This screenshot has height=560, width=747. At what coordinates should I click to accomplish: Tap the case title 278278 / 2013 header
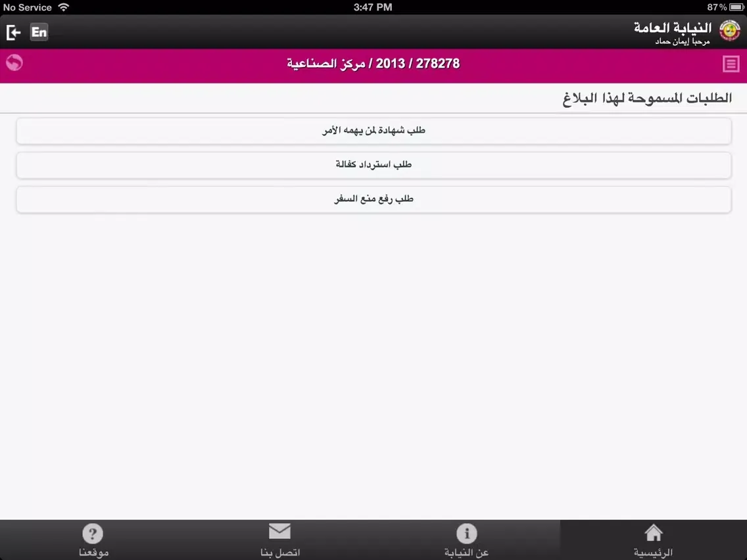pos(373,63)
